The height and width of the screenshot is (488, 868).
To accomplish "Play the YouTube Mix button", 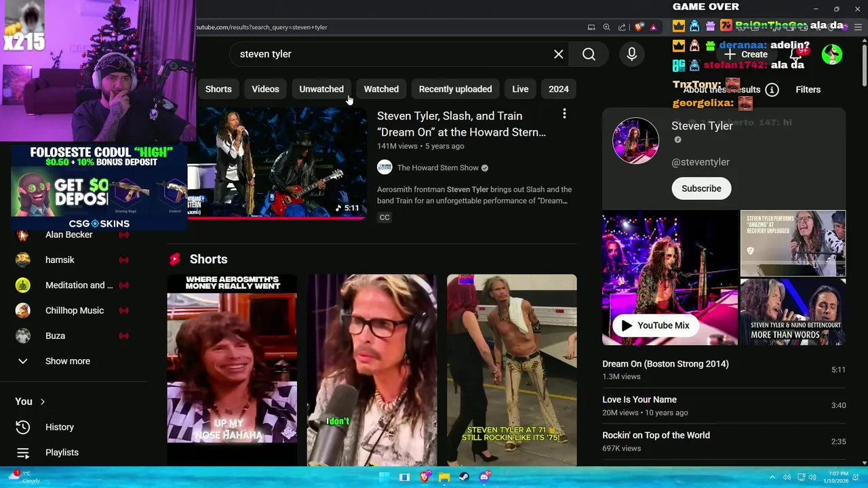I will [655, 325].
